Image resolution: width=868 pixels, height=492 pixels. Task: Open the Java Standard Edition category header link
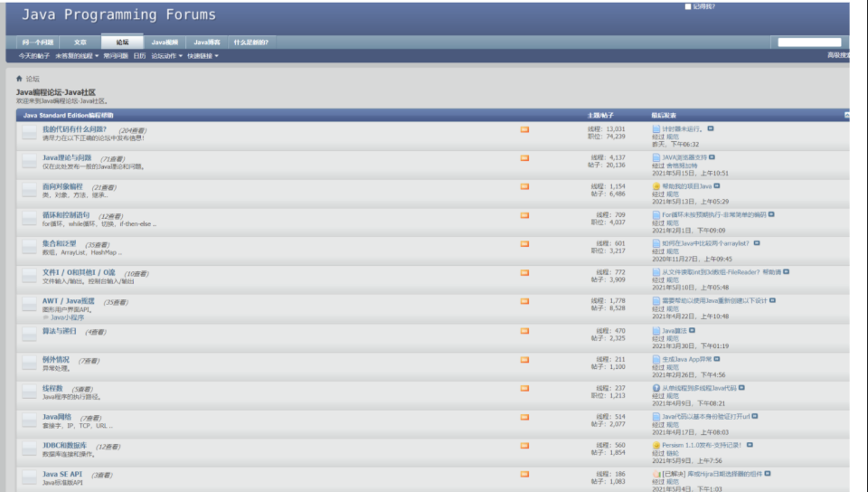click(x=68, y=115)
